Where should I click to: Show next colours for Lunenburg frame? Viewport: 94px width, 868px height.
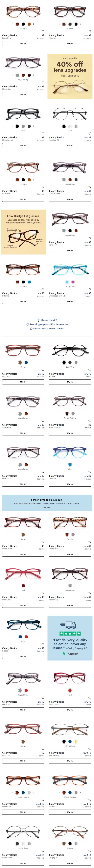click(33, 24)
